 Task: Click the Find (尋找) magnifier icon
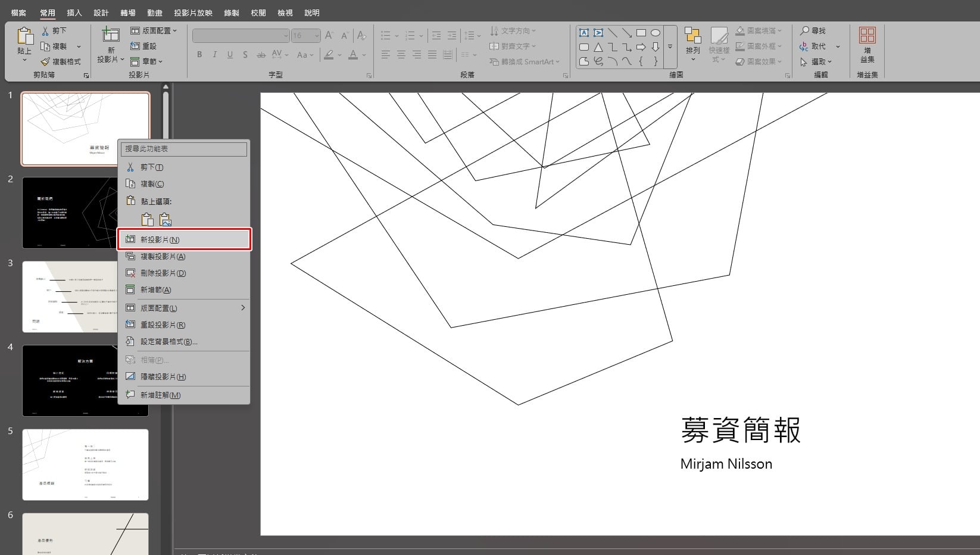[805, 30]
